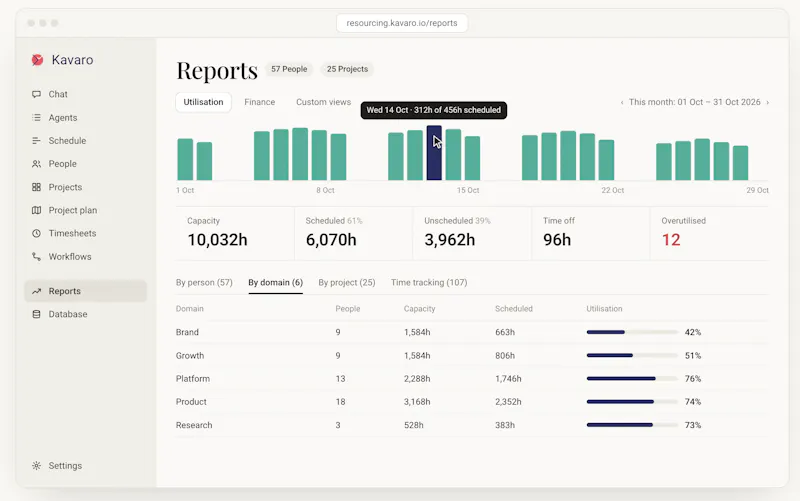Screen dimensions: 800x501
Task: Click the 2,352h Product scheduled cell
Action: [508, 402]
